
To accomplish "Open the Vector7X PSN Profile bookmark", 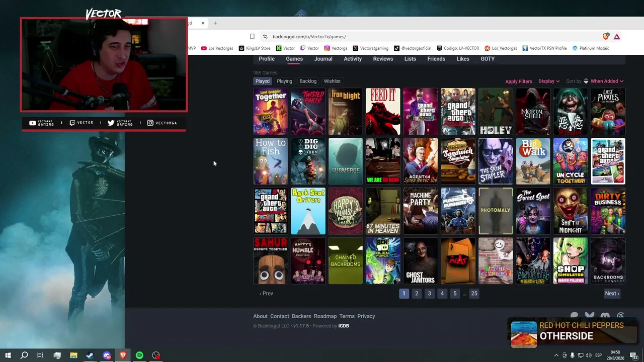I will point(544,48).
